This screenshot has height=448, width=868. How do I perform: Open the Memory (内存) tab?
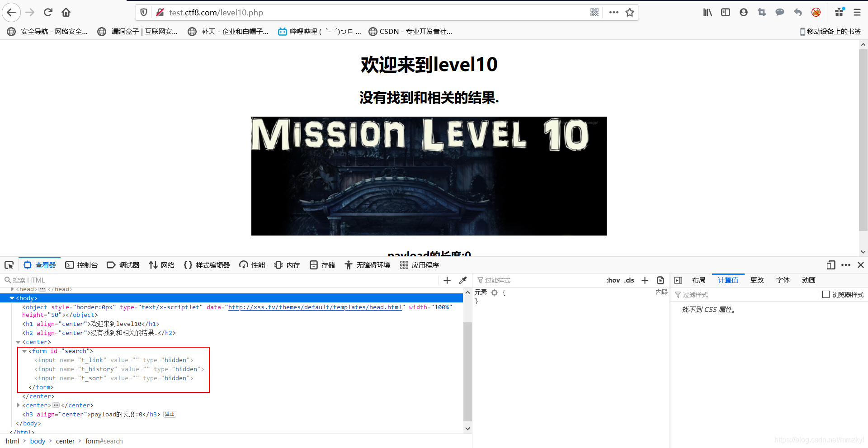(x=287, y=265)
